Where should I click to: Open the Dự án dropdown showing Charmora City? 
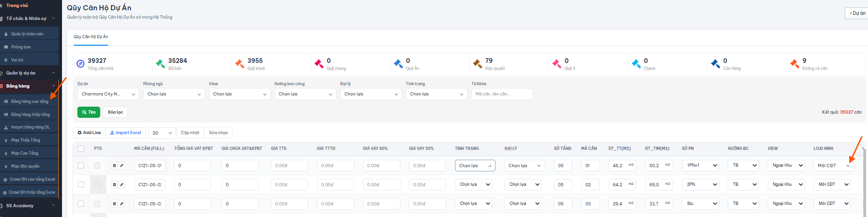pyautogui.click(x=108, y=94)
